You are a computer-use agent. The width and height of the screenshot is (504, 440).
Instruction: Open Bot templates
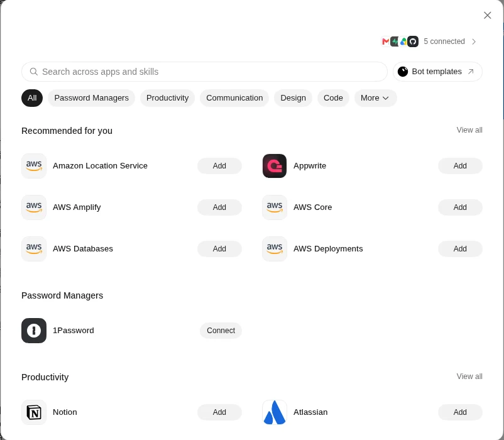[437, 72]
